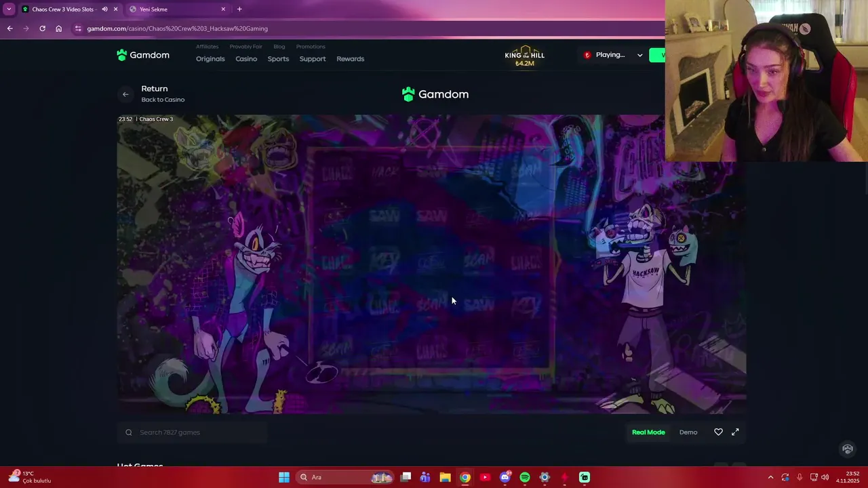Click the sync status tray icon
868x488 pixels.
point(785,477)
